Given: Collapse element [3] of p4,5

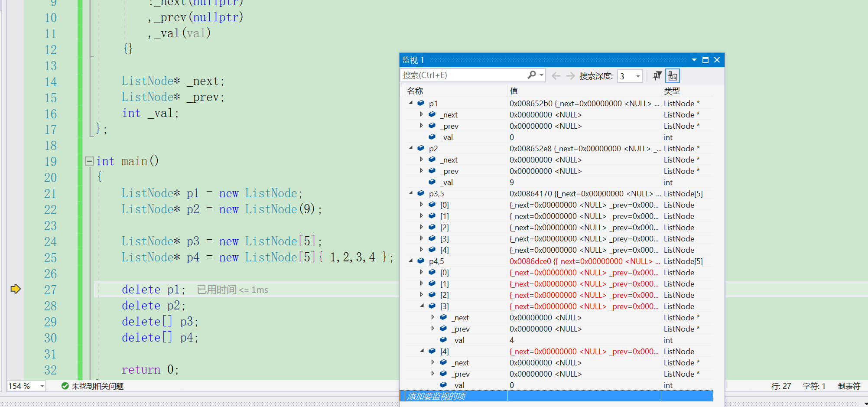Looking at the screenshot, I should [422, 306].
